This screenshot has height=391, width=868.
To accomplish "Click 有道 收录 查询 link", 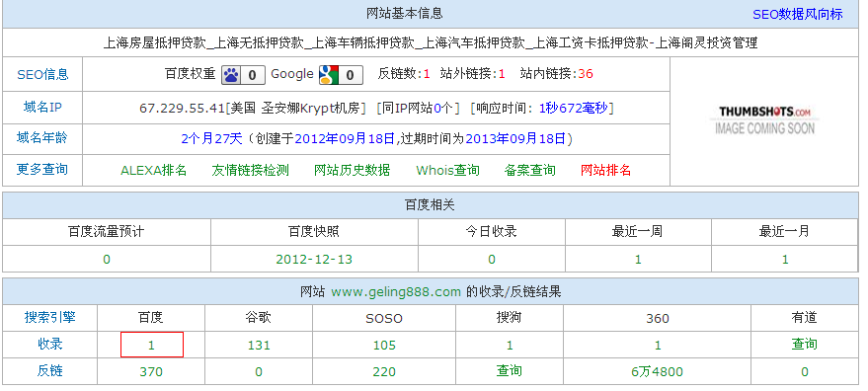I will 805,344.
